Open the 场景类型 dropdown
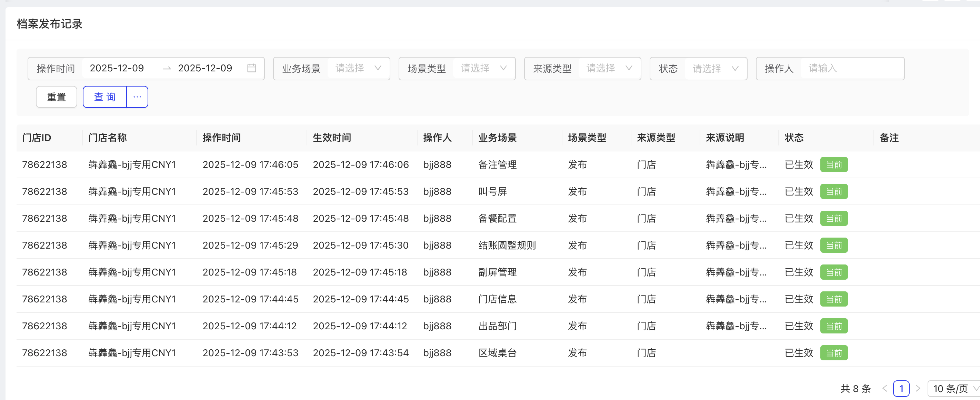Image resolution: width=980 pixels, height=400 pixels. click(x=483, y=69)
